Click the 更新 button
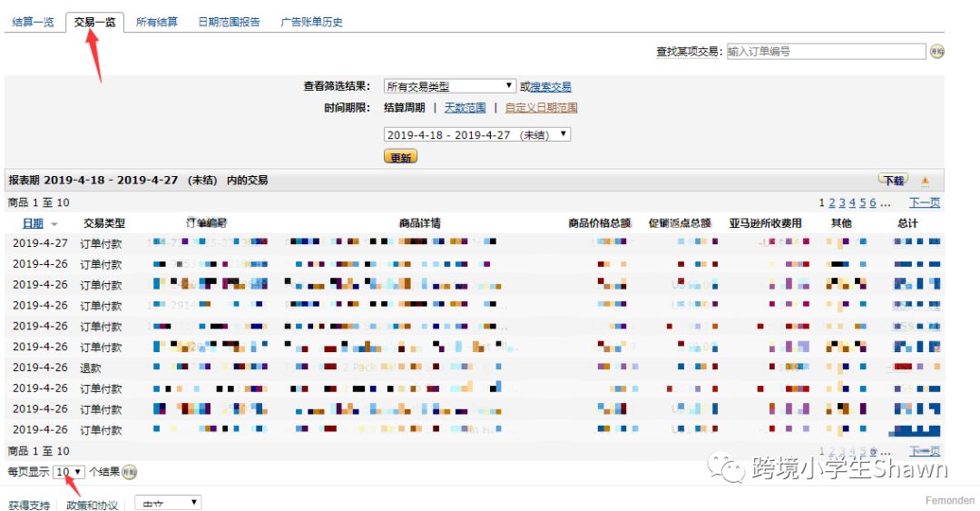The image size is (980, 511). pos(401,158)
